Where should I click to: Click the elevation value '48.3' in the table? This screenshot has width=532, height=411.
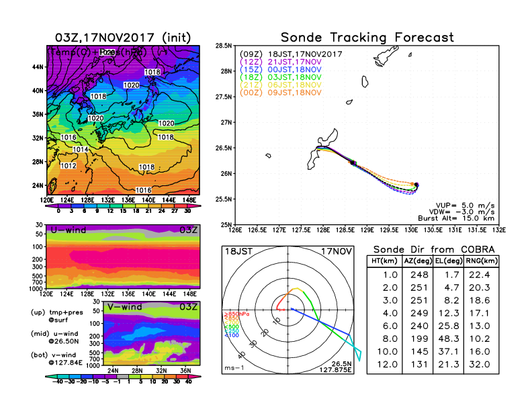(x=449, y=338)
